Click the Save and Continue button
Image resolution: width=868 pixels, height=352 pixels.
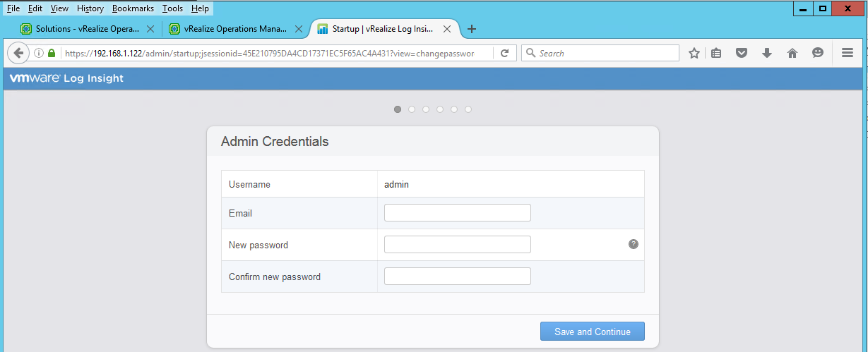[592, 332]
